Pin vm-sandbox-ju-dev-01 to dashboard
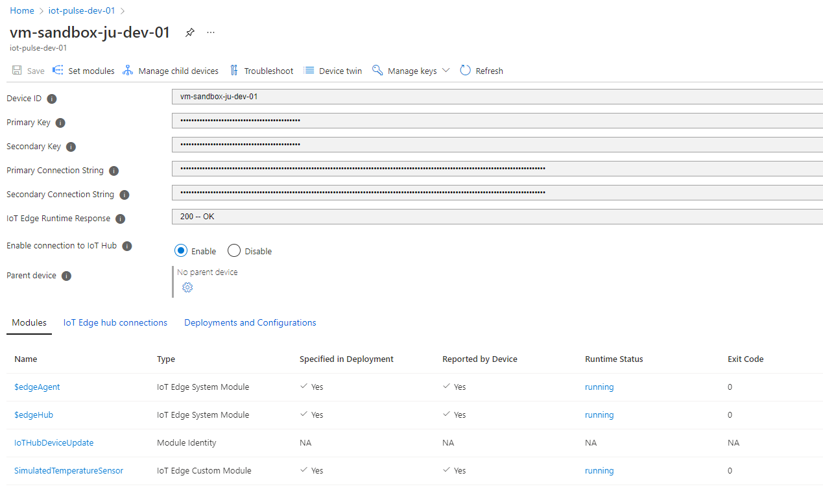 pos(189,32)
